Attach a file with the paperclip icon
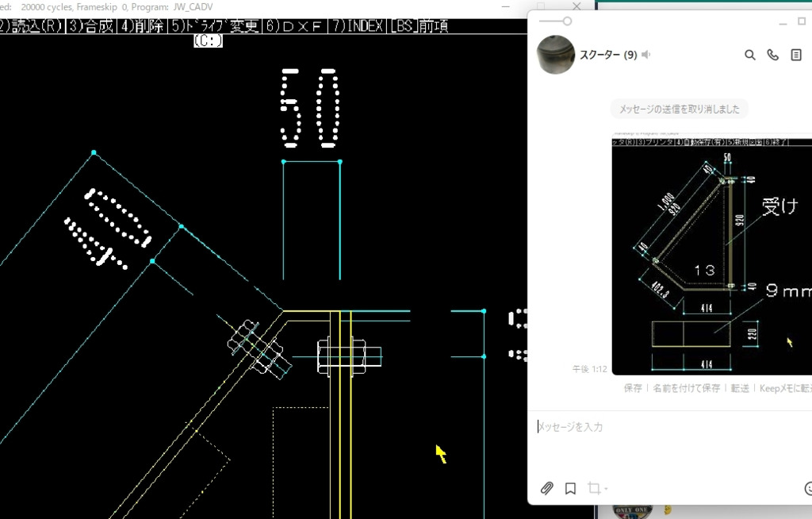Screen dimensions: 812x519 tap(547, 488)
